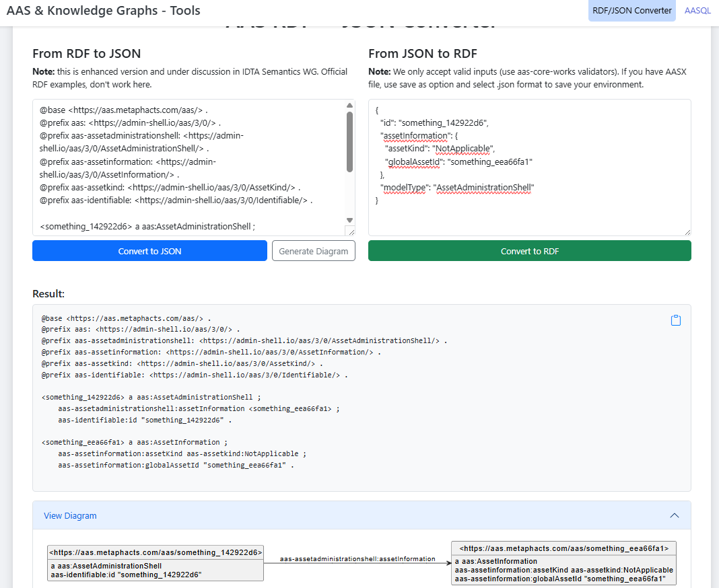Click the RDF input scrollbar up arrow

click(x=349, y=106)
